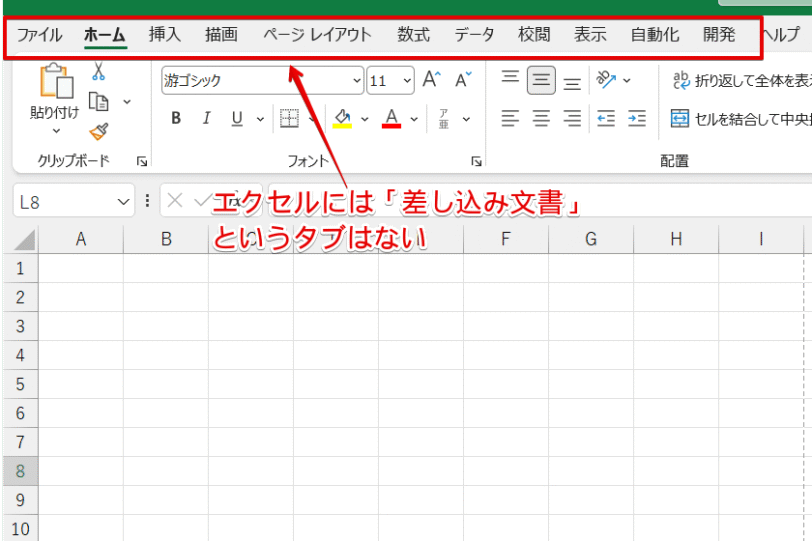Click merge and center (セルを結合して中央揃え) button
Image resolution: width=812 pixels, height=541 pixels.
click(742, 119)
